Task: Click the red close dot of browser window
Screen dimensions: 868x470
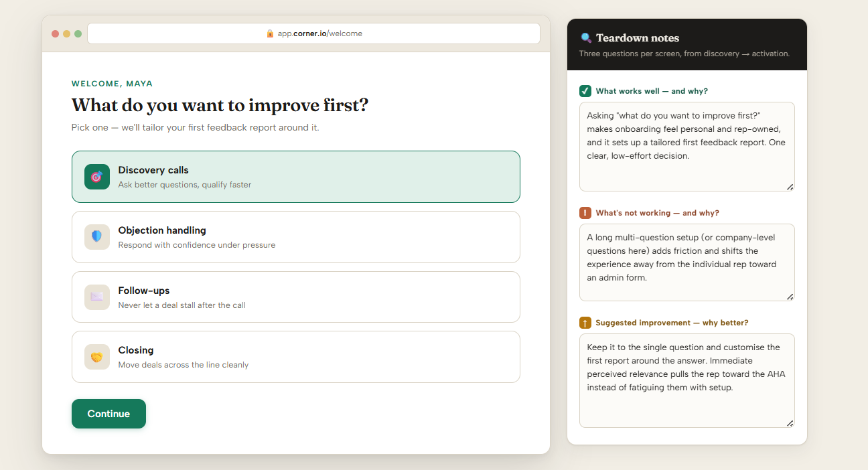Action: coord(56,33)
